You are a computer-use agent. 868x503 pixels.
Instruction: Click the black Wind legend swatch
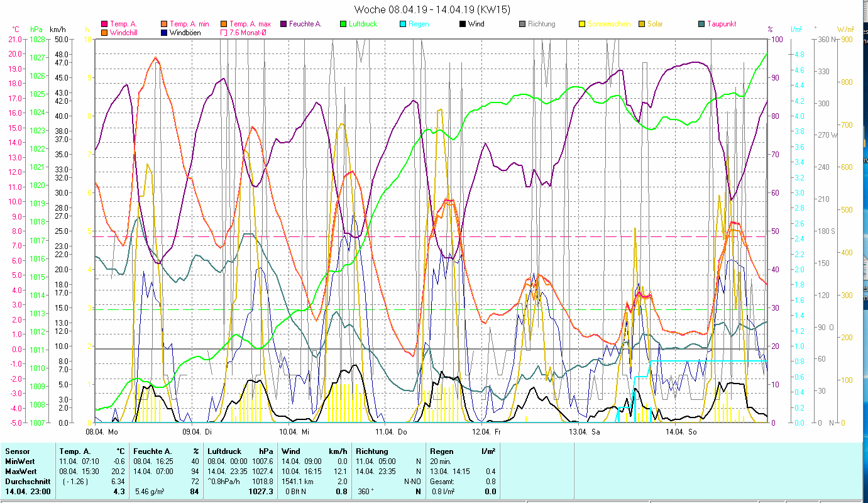(x=463, y=25)
